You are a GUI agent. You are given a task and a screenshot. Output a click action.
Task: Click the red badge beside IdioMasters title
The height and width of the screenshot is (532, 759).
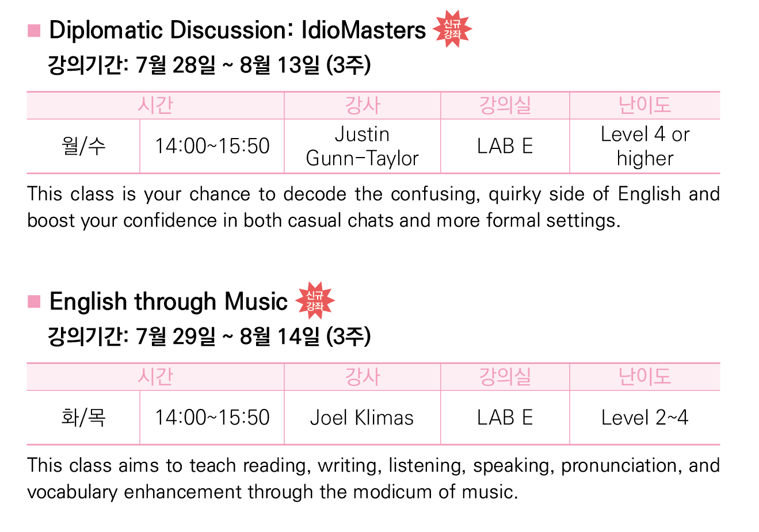coord(452,29)
